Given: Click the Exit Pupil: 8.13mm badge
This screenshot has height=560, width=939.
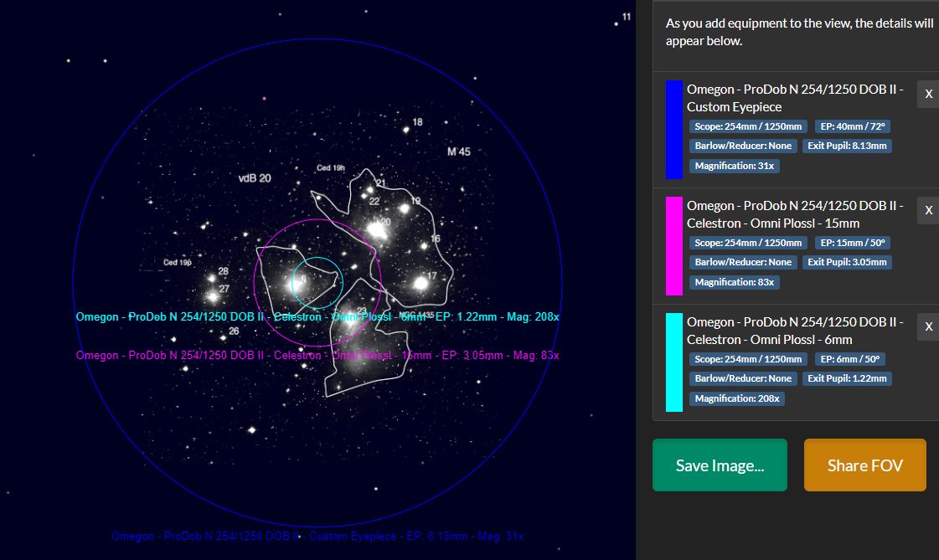Looking at the screenshot, I should pyautogui.click(x=847, y=146).
